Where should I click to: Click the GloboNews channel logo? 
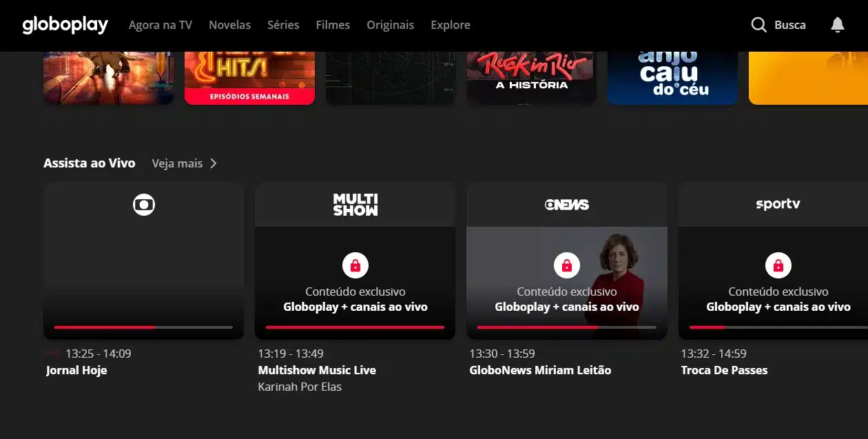(x=566, y=205)
